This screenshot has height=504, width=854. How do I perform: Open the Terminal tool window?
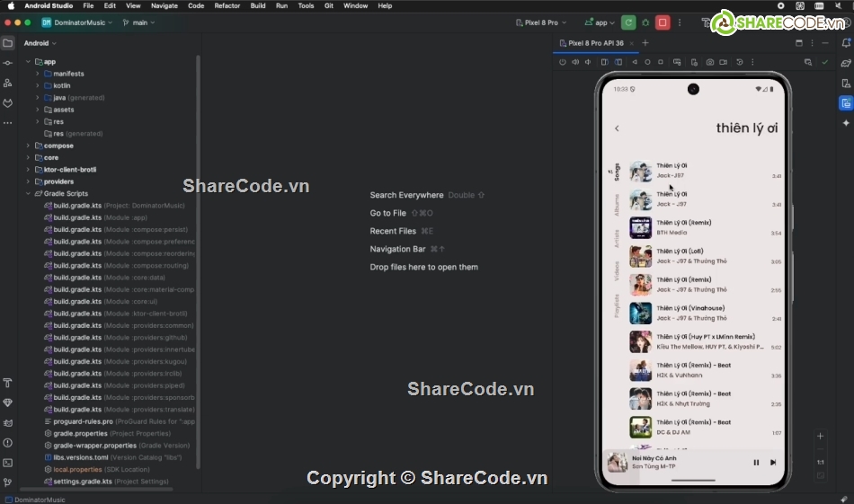(x=7, y=463)
